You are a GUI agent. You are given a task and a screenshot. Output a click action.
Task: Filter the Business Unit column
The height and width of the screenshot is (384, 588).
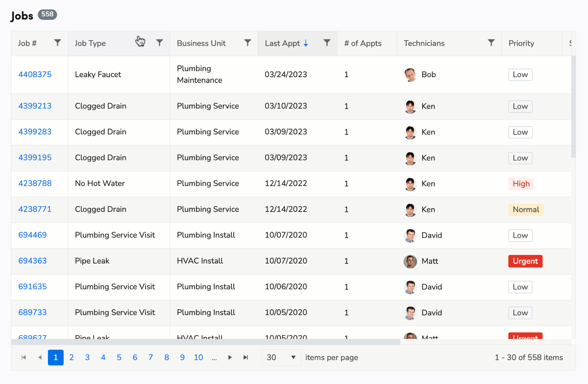[248, 43]
